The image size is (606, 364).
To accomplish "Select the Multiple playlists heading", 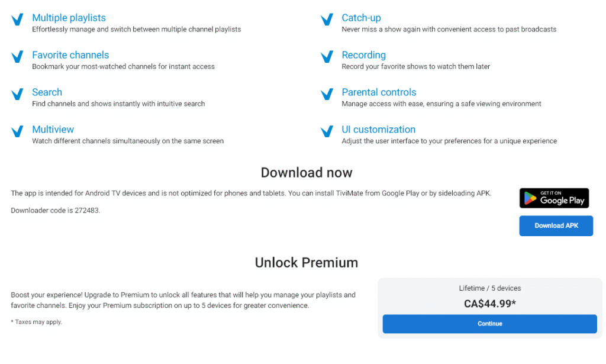I will [x=69, y=18].
